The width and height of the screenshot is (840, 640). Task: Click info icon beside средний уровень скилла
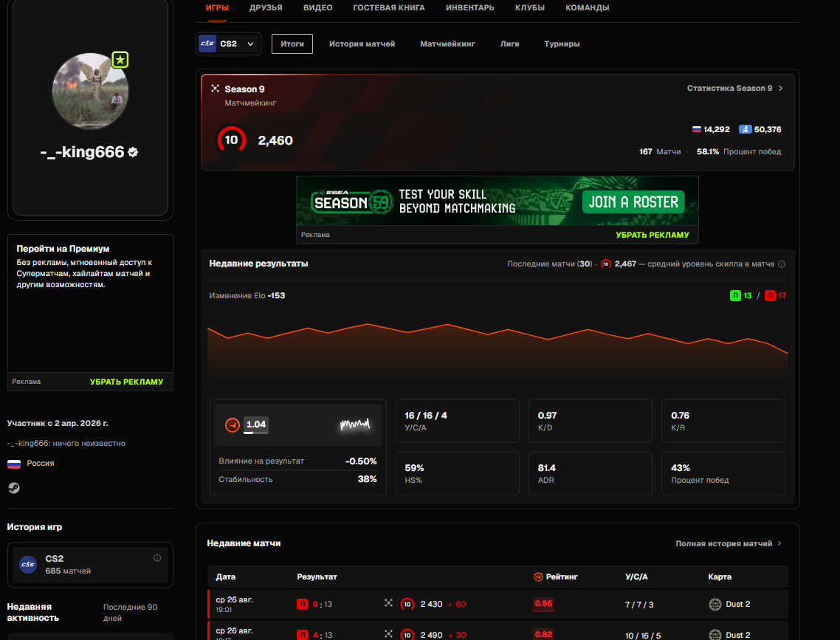[x=782, y=264]
